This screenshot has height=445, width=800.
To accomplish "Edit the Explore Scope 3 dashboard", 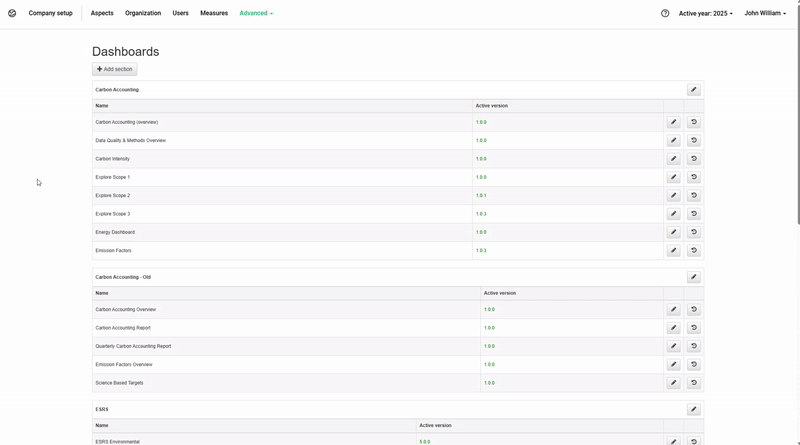I will point(673,214).
